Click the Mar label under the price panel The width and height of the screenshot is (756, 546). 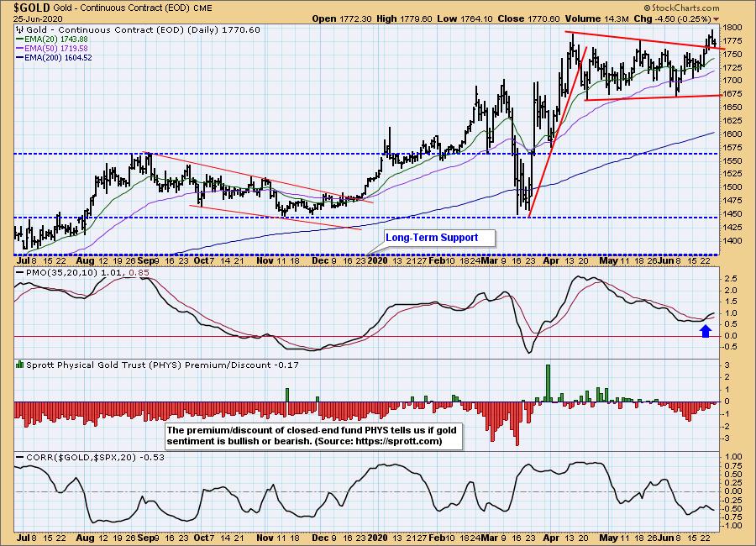[x=490, y=260]
